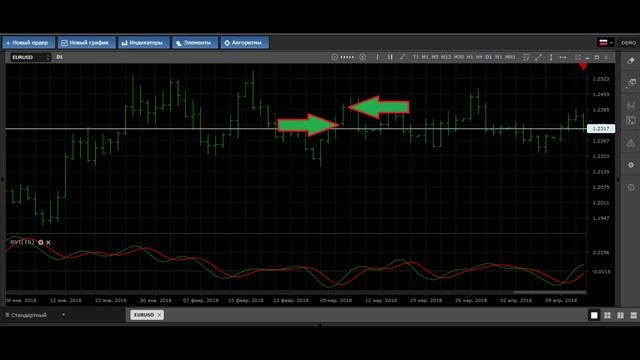The width and height of the screenshot is (640, 360).
Task: Click the vertical line toolbar icon
Action: point(551,57)
